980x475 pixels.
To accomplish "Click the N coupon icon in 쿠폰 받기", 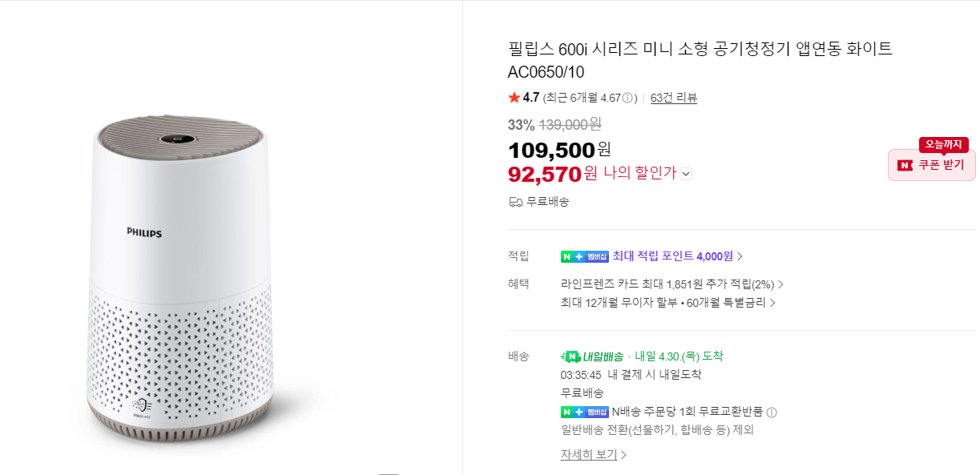I will [x=905, y=165].
